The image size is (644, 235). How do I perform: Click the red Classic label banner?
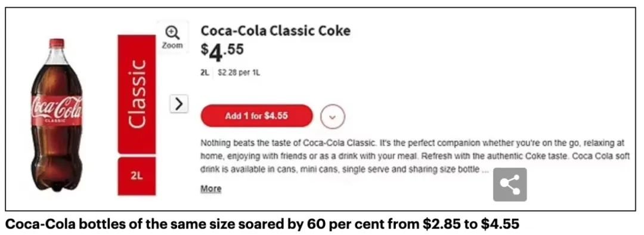coord(137,94)
